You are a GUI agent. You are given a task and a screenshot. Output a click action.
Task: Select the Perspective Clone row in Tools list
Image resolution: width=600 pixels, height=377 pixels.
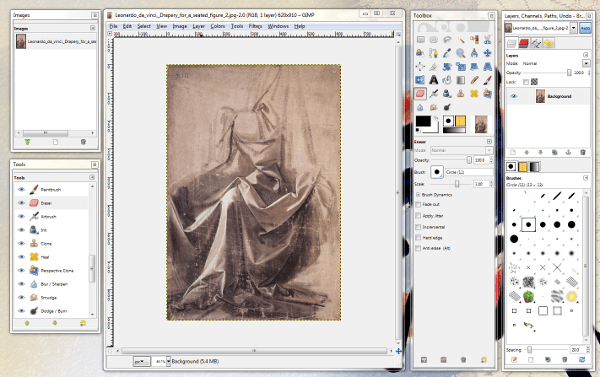[52, 271]
